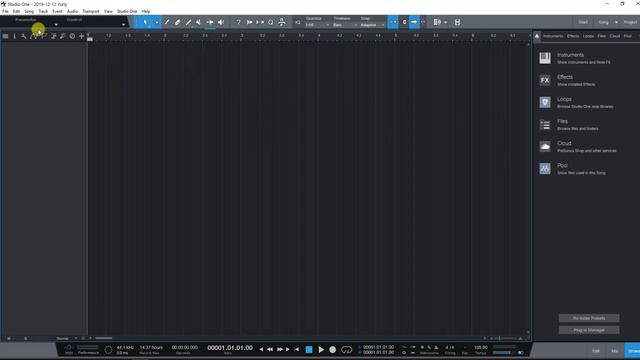640x360 pixels.
Task: Expand the Control dropdown arrow
Action: click(123, 25)
